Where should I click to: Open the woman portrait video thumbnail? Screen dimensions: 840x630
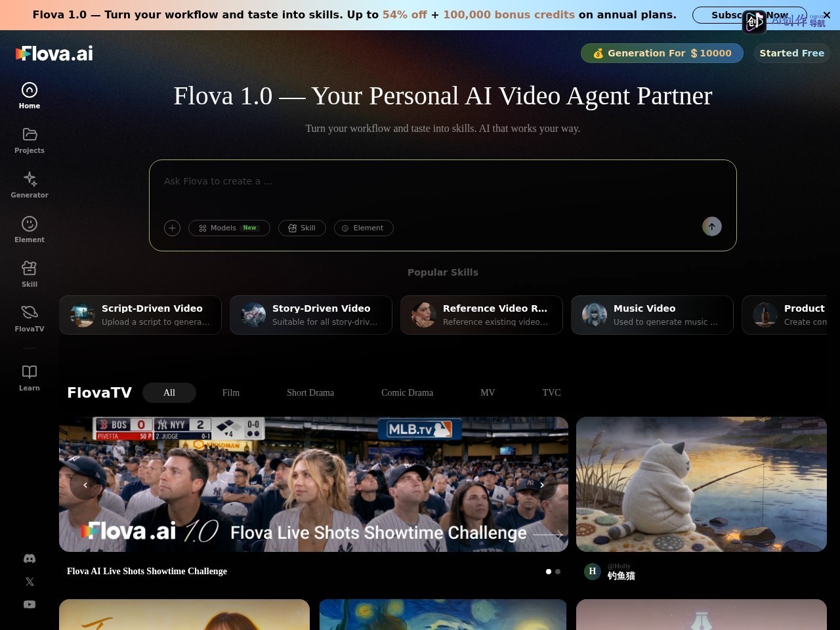click(184, 614)
